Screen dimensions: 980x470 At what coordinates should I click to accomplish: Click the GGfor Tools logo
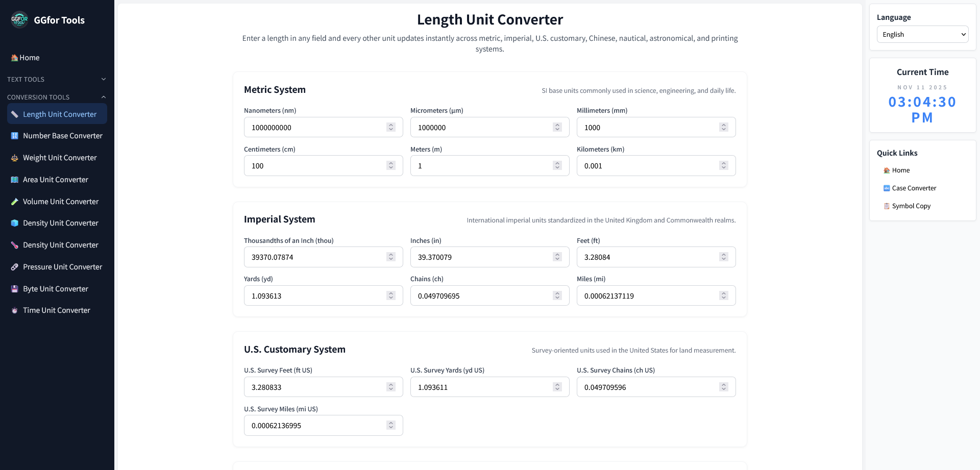pos(19,20)
